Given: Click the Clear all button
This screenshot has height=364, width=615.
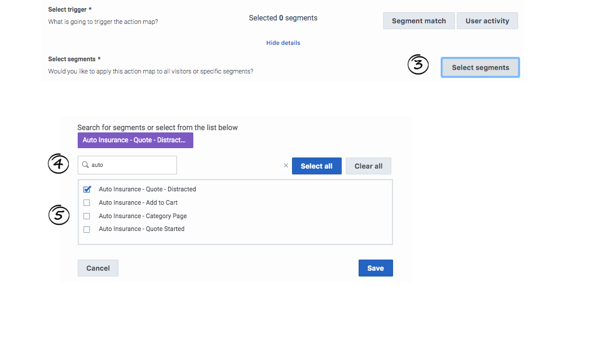Looking at the screenshot, I should pyautogui.click(x=369, y=166).
